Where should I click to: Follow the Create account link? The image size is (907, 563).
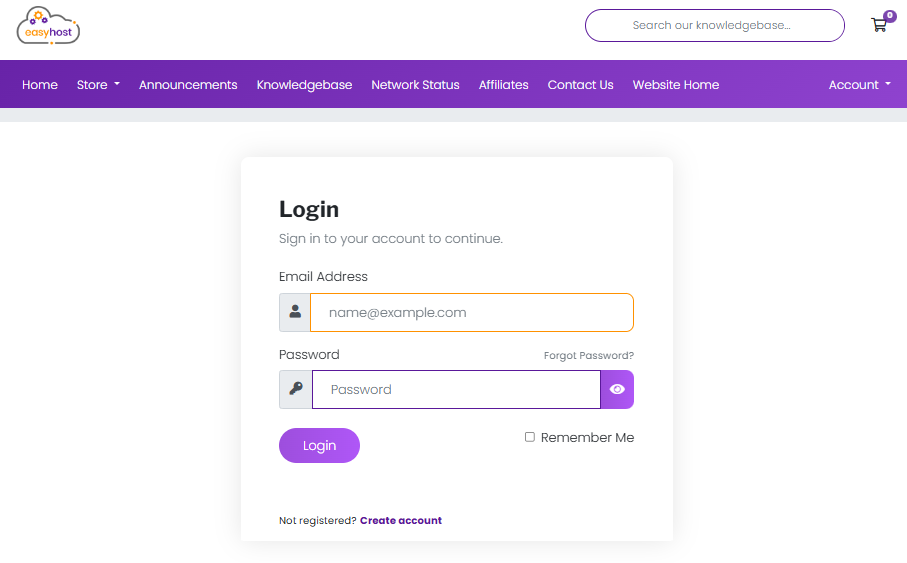coord(400,520)
